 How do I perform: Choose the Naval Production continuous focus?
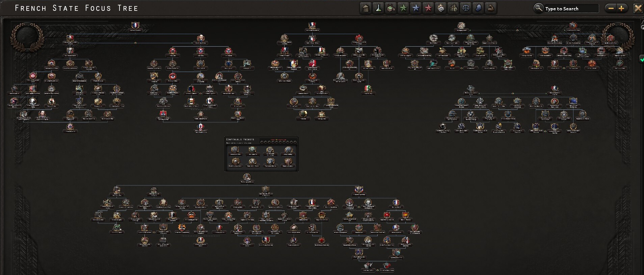click(x=235, y=151)
